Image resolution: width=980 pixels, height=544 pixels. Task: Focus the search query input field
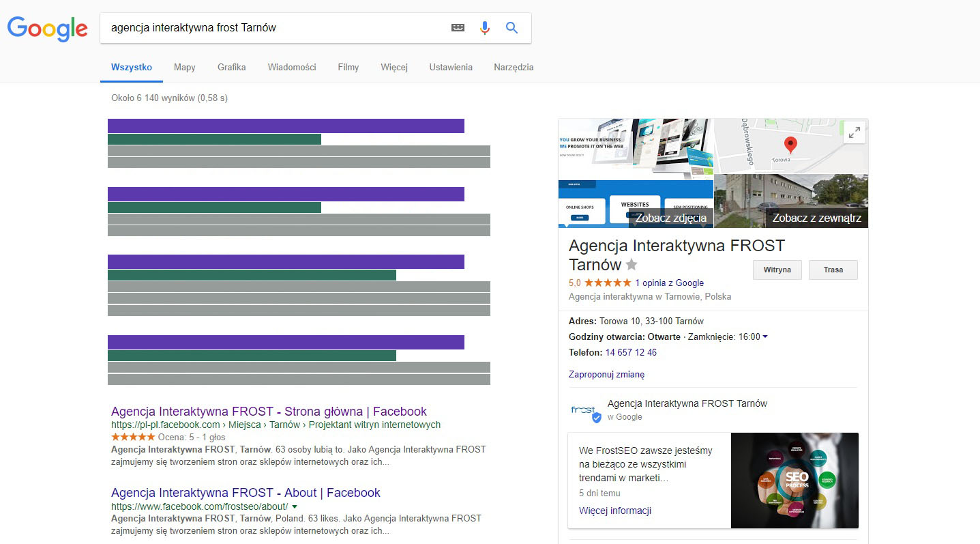point(276,28)
